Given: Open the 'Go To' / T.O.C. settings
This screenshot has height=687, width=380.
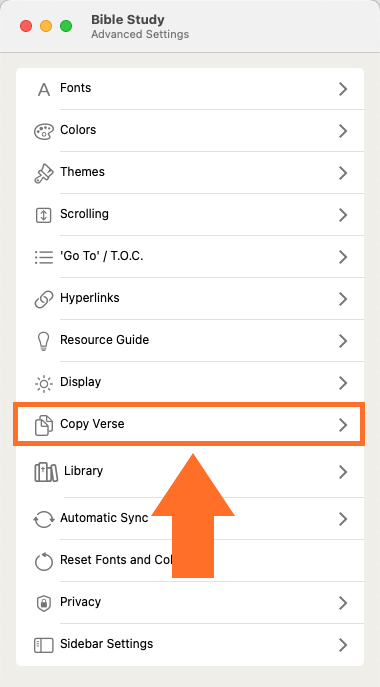Looking at the screenshot, I should (x=190, y=257).
